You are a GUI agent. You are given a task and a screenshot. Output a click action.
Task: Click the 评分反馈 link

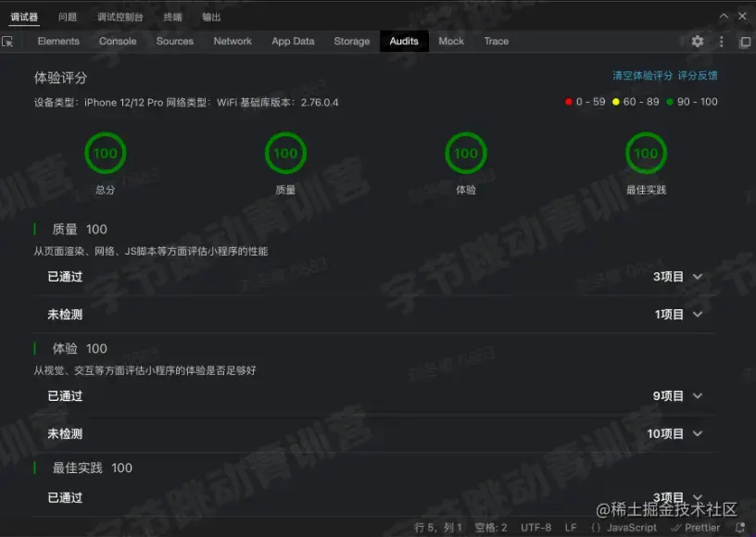coord(698,76)
